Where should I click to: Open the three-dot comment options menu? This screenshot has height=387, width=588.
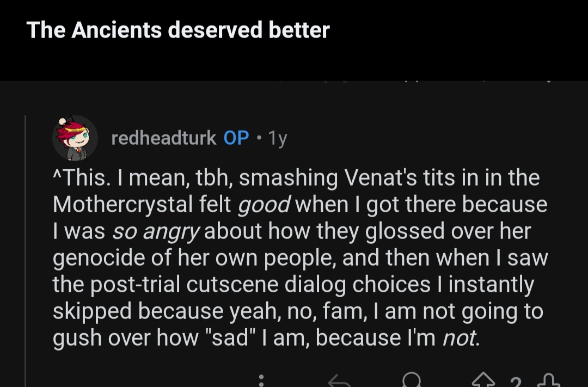[261, 380]
